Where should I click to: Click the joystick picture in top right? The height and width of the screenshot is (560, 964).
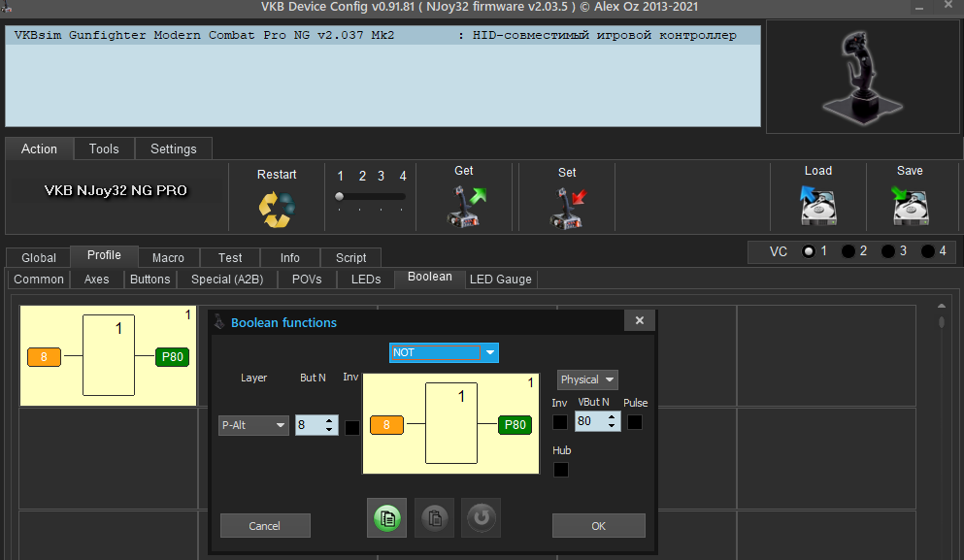point(863,77)
